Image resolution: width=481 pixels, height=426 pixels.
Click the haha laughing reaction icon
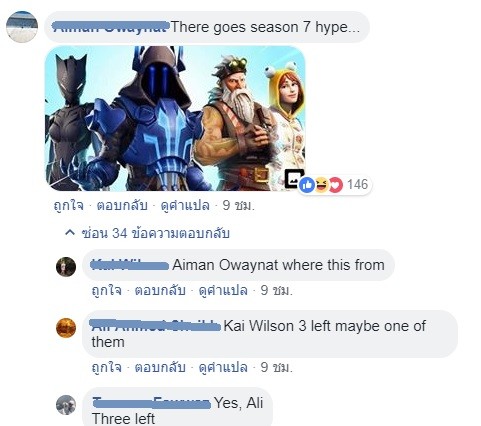pyautogui.click(x=322, y=185)
